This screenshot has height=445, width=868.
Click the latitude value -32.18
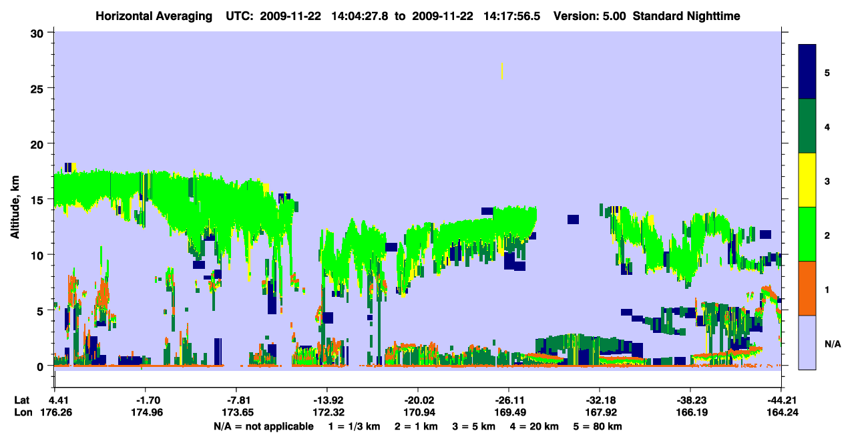coord(600,400)
